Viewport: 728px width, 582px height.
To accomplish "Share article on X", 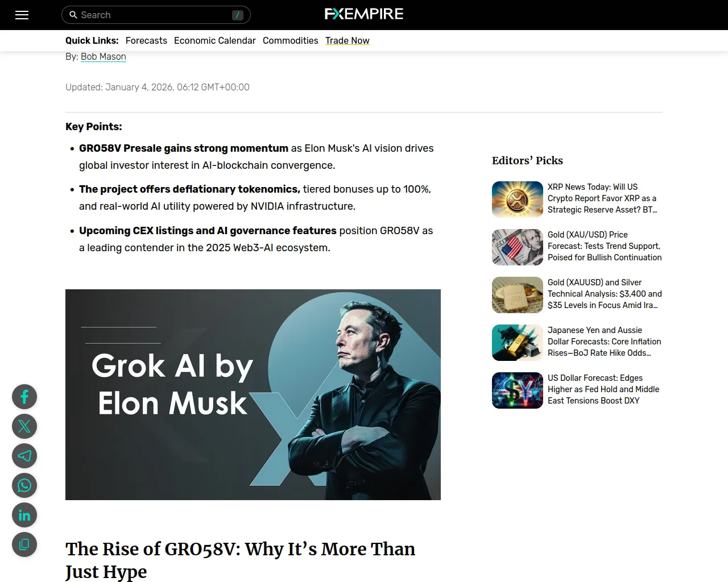I will (x=24, y=426).
